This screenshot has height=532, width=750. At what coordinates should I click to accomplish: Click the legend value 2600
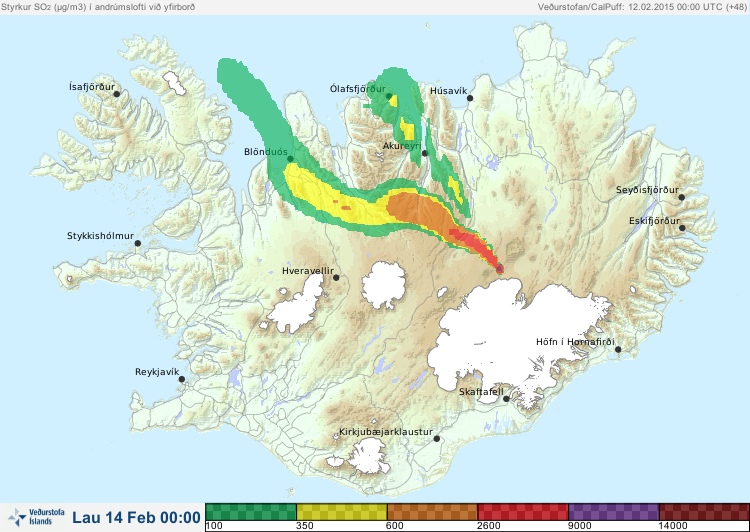coord(488,526)
